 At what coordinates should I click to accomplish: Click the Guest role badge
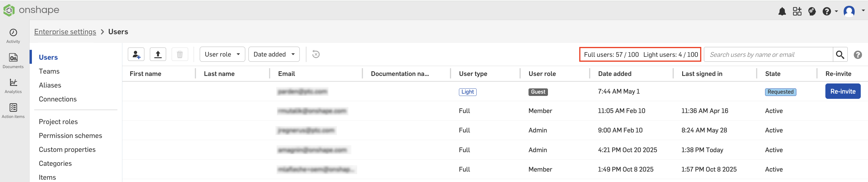(x=538, y=92)
